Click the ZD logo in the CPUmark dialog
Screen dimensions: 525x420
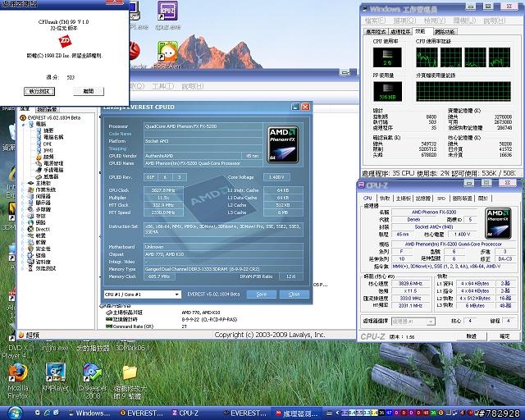click(x=65, y=42)
